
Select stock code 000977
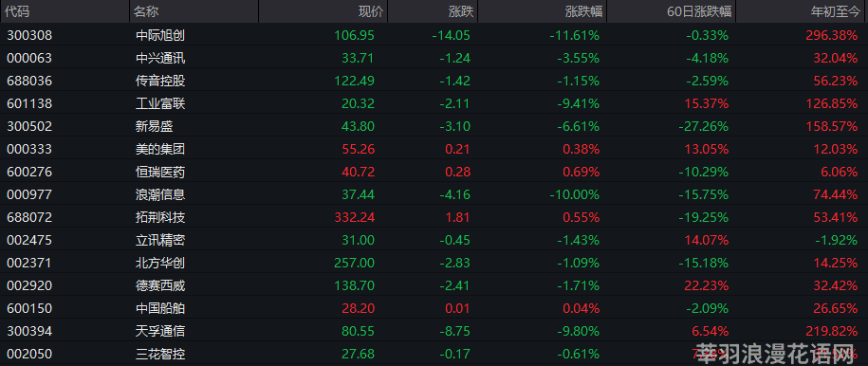[x=29, y=194]
